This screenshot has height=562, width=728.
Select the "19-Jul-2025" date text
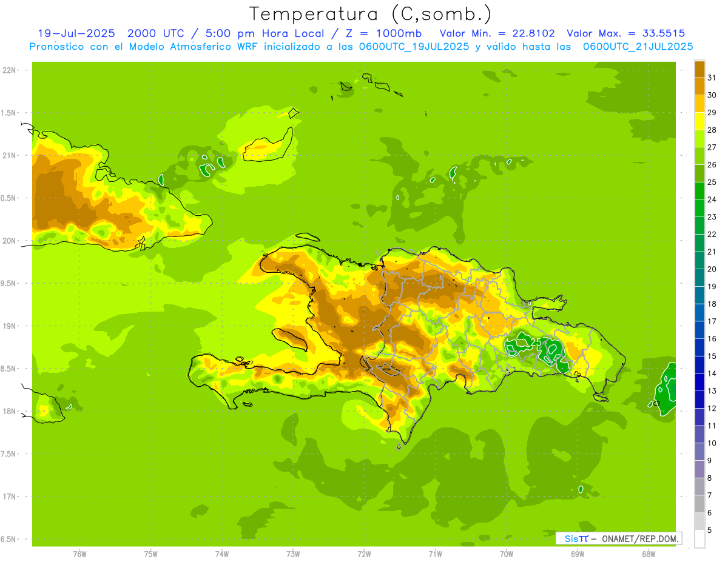coord(76,33)
